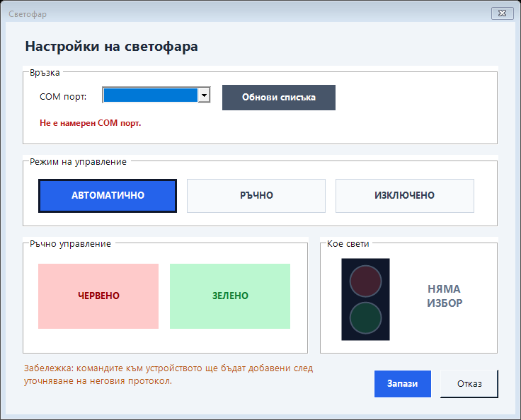521x420 pixels.
Task: Set control mode to ИЗКЛЮЧЕНО
Action: point(405,196)
